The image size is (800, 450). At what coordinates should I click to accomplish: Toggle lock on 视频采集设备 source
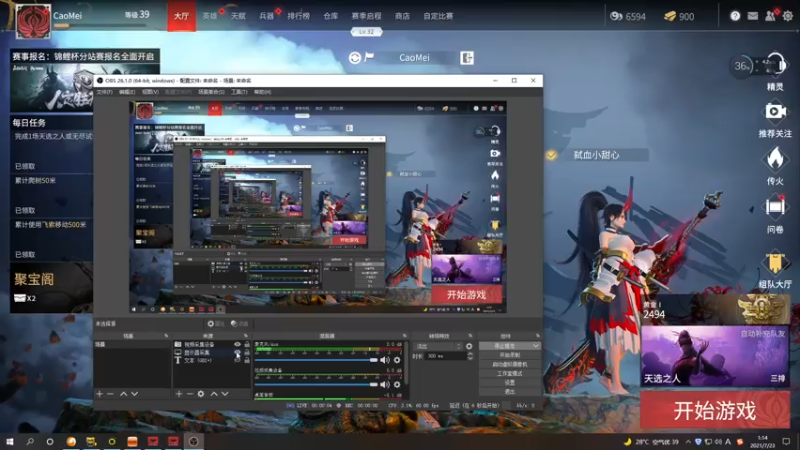tap(247, 344)
